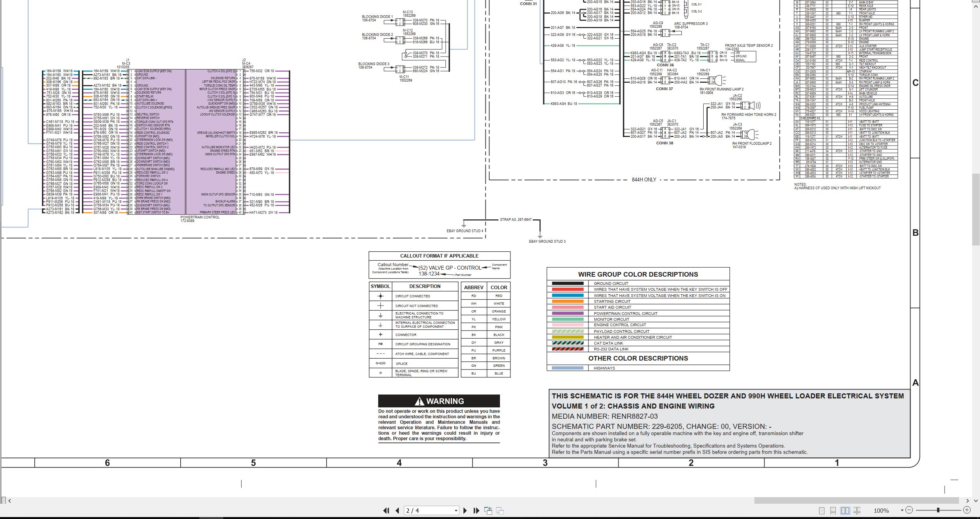Image resolution: width=980 pixels, height=519 pixels.
Task: Click the WARNING banner heading
Action: [439, 401]
